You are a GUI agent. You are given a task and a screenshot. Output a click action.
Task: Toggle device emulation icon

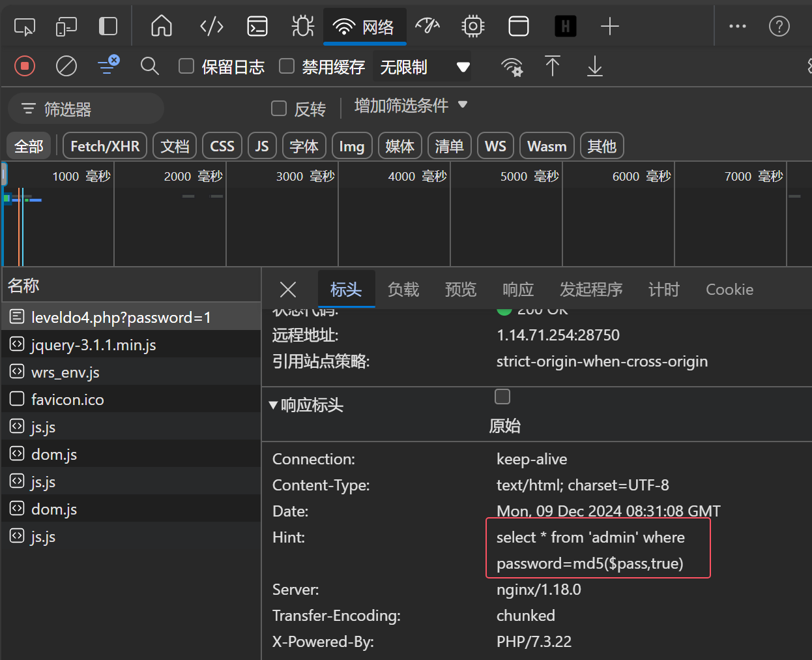66,27
